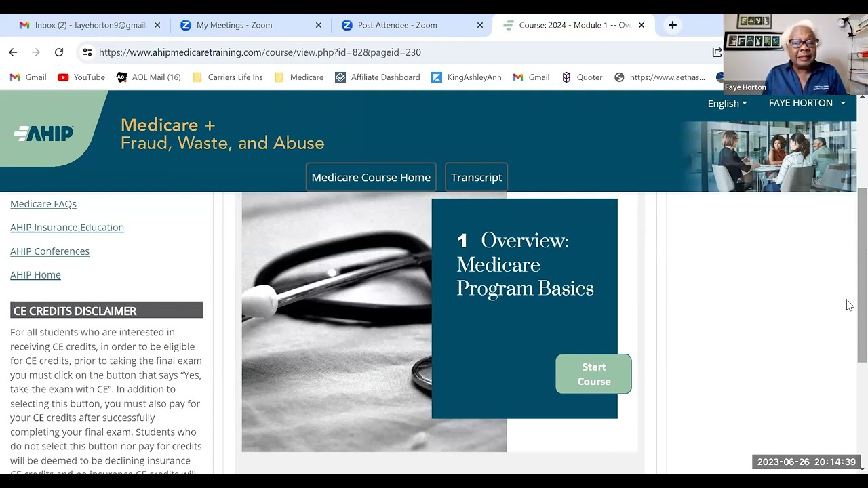868x488 pixels.
Task: Open a new browser tab
Action: (672, 25)
